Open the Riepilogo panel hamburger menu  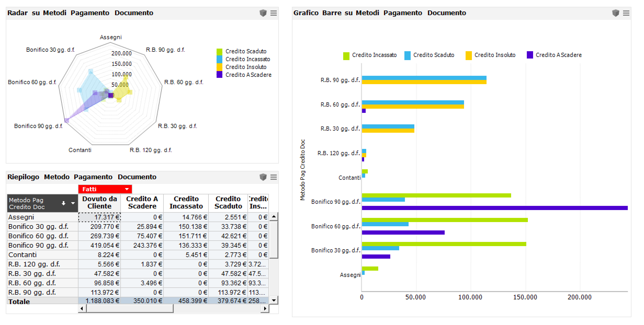point(274,177)
